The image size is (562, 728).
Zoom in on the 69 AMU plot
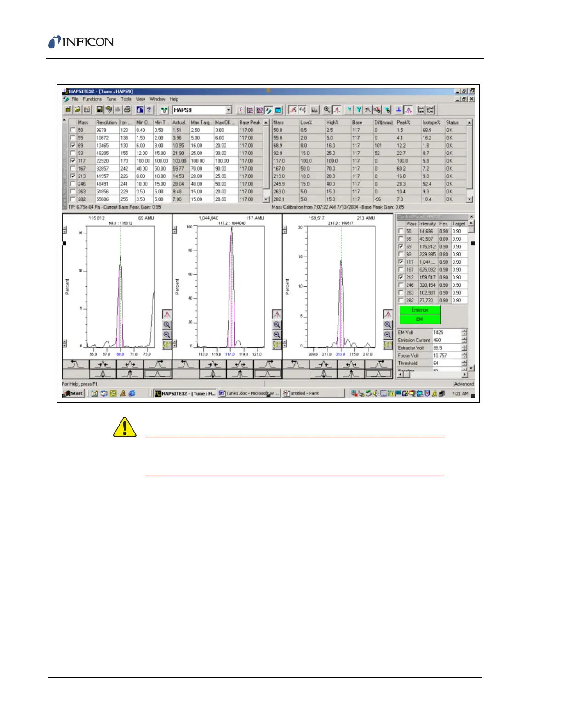pyautogui.click(x=167, y=324)
